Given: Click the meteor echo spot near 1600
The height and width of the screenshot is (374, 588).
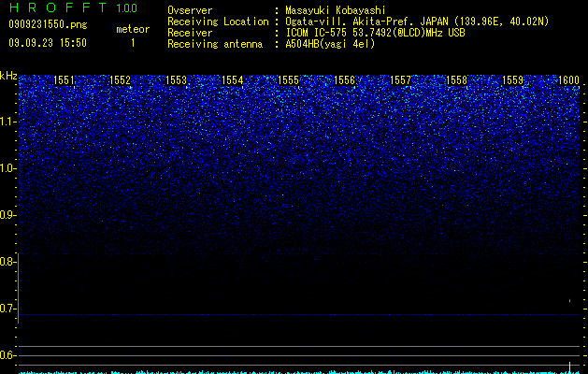Looking at the screenshot, I should pyautogui.click(x=569, y=300).
